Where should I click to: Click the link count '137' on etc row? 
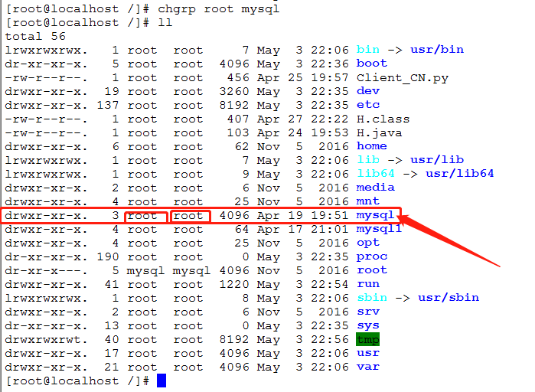tap(107, 105)
